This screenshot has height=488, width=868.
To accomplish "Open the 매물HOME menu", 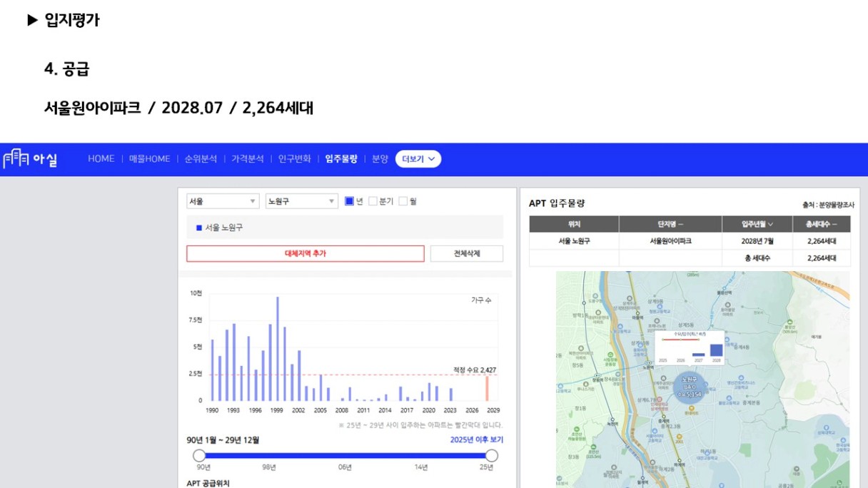I will pyautogui.click(x=150, y=159).
